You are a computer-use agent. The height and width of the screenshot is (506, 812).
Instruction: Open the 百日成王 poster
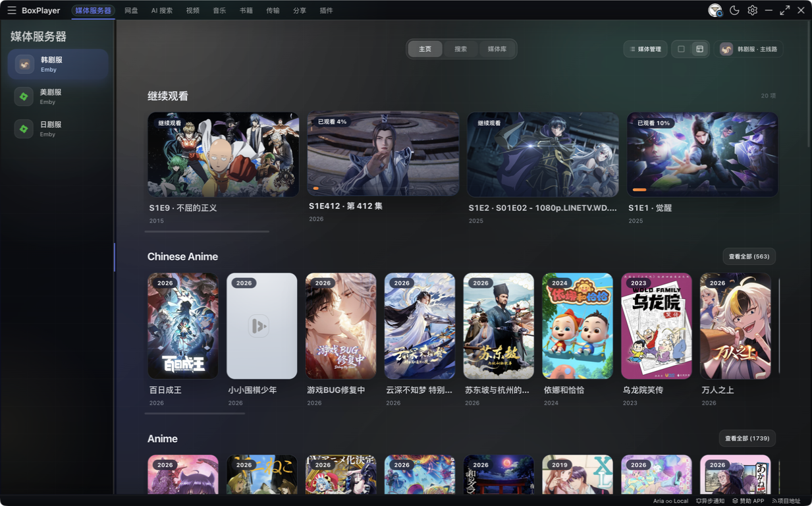click(x=183, y=326)
